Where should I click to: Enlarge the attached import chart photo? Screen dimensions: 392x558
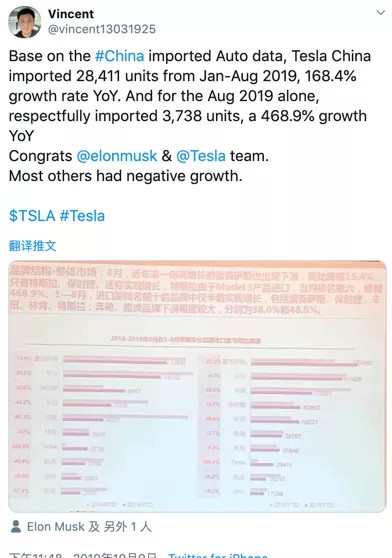[197, 386]
